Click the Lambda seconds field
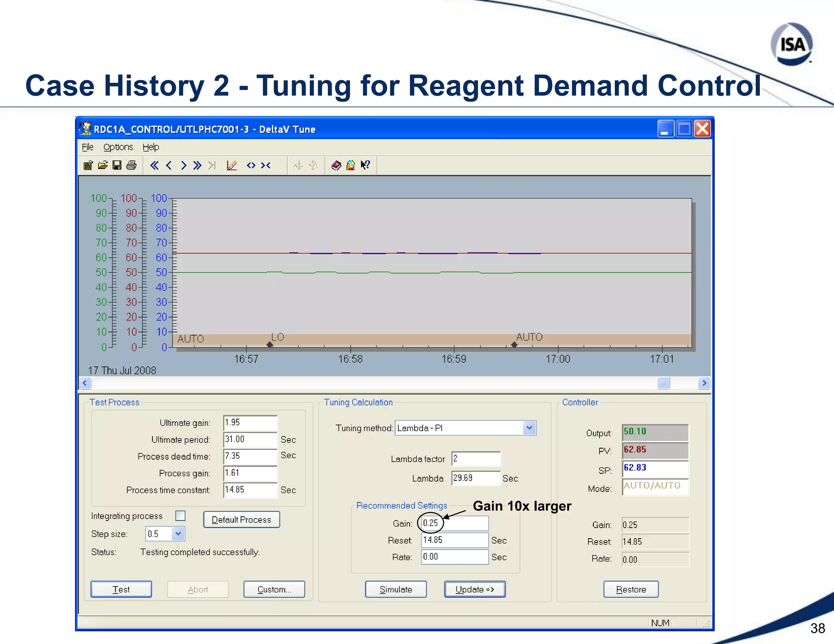This screenshot has height=644, width=834. [x=476, y=478]
